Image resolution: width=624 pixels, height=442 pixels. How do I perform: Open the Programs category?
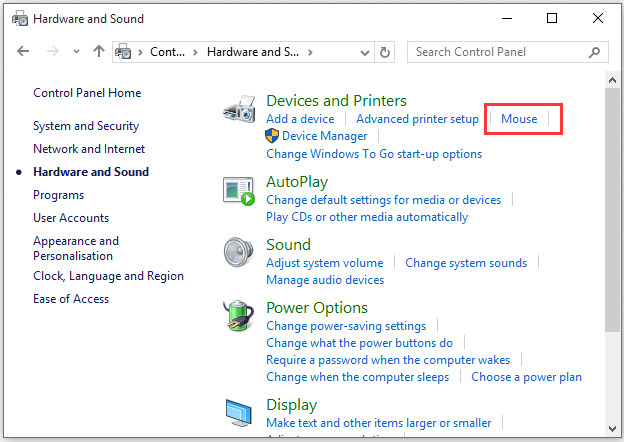coord(58,195)
